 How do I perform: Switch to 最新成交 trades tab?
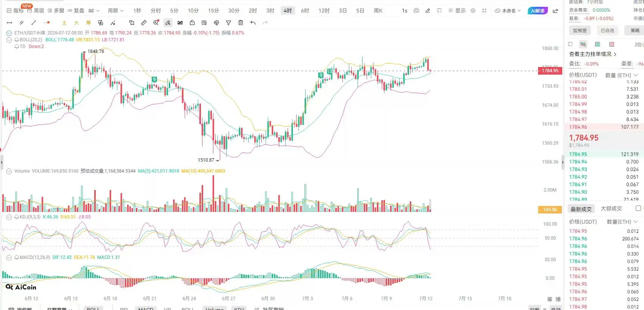click(581, 209)
